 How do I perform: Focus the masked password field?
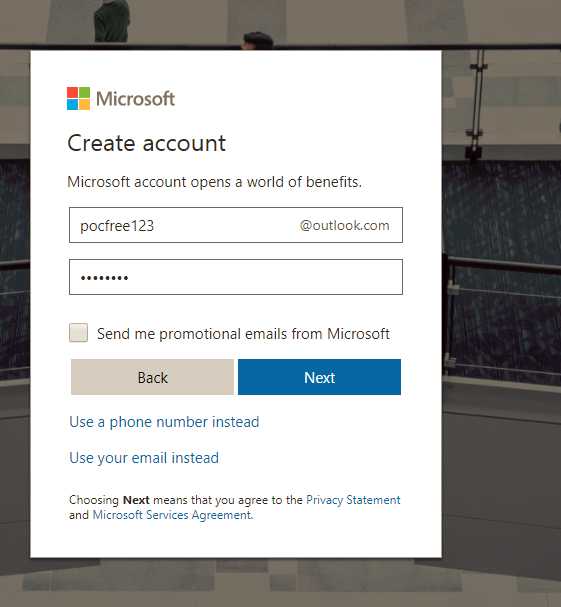(x=236, y=277)
